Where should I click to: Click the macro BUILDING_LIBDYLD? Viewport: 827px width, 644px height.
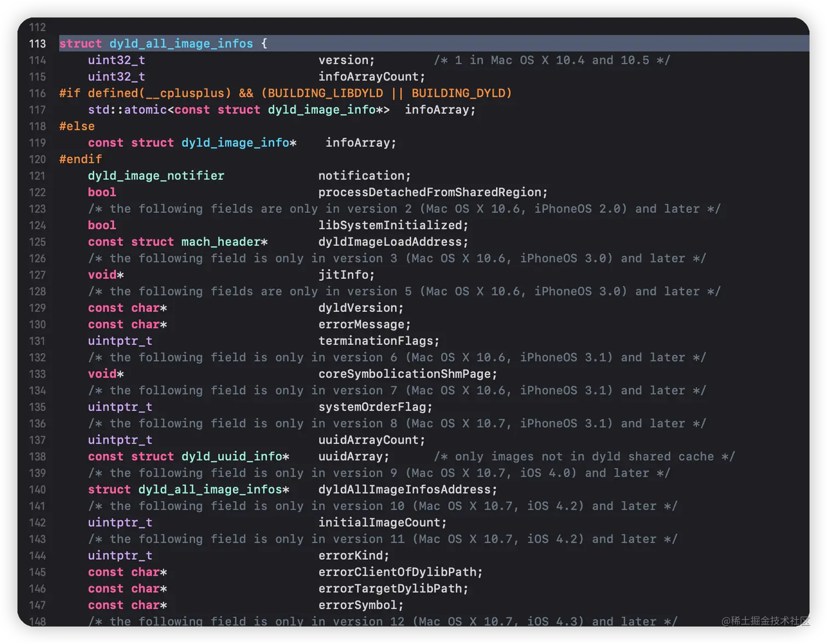325,93
